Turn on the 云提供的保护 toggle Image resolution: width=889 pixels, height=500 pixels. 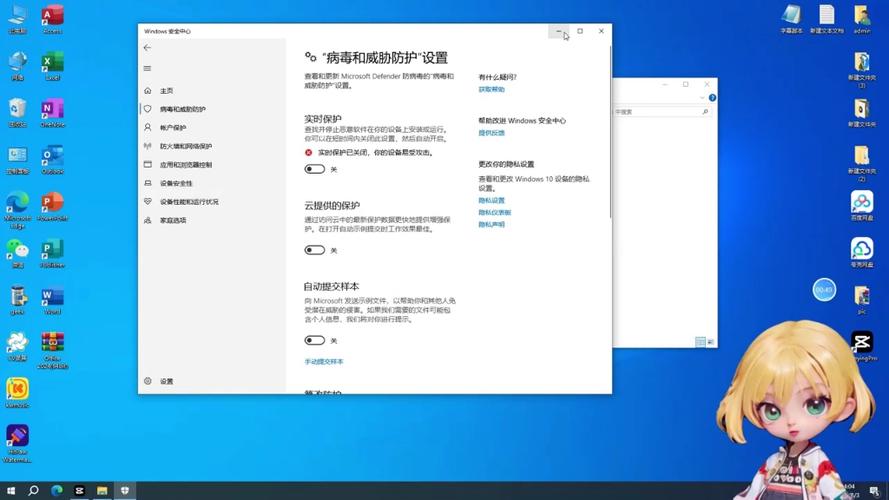point(315,250)
